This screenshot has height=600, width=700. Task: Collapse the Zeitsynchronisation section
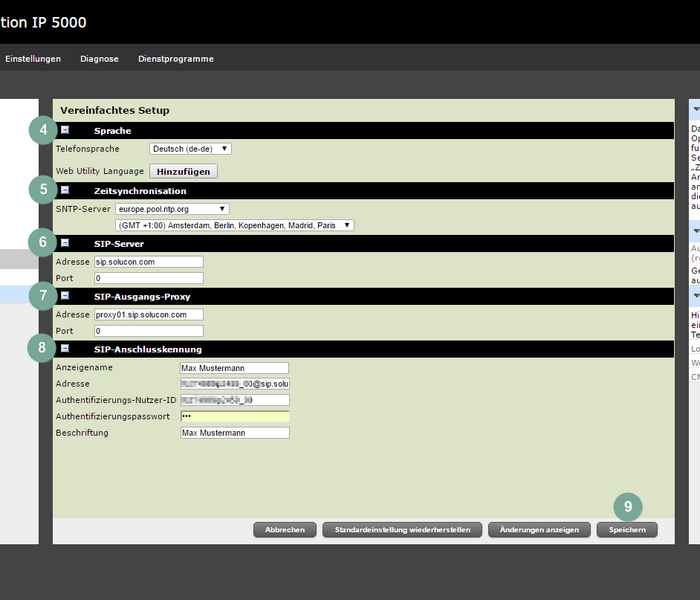[x=65, y=190]
